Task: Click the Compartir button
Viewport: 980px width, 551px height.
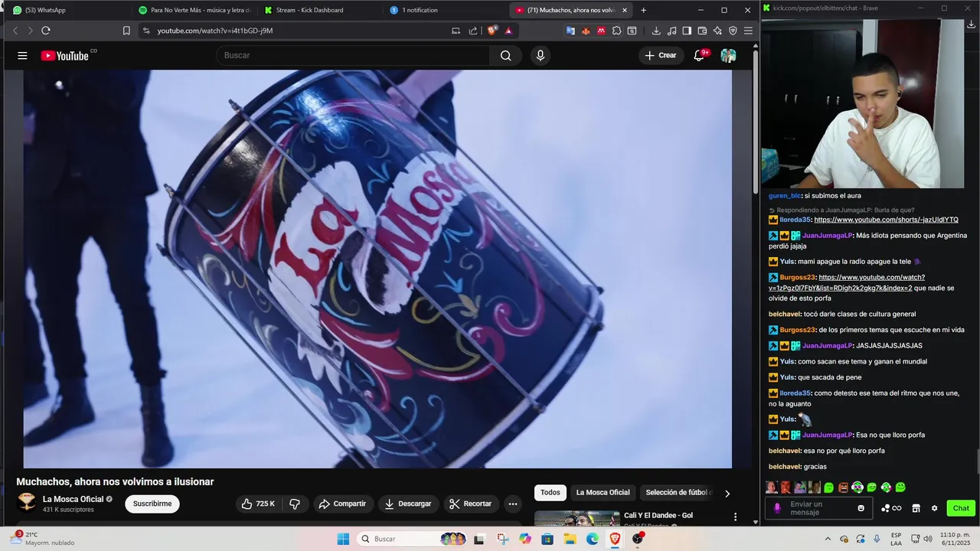Action: [x=342, y=504]
